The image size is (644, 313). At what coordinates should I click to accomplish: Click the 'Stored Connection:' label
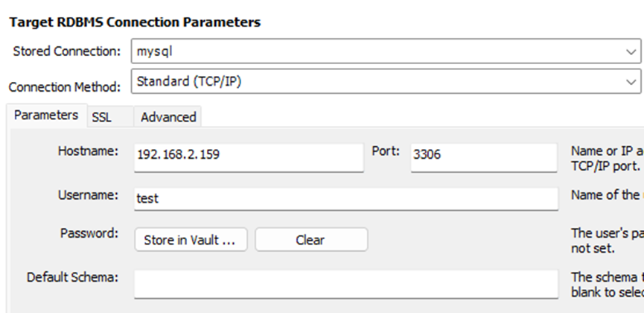(66, 52)
